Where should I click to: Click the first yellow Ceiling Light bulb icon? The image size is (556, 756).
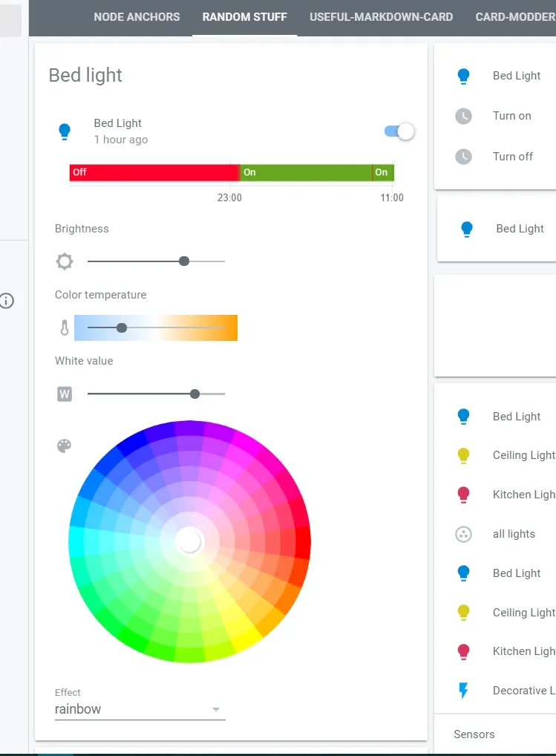(463, 456)
